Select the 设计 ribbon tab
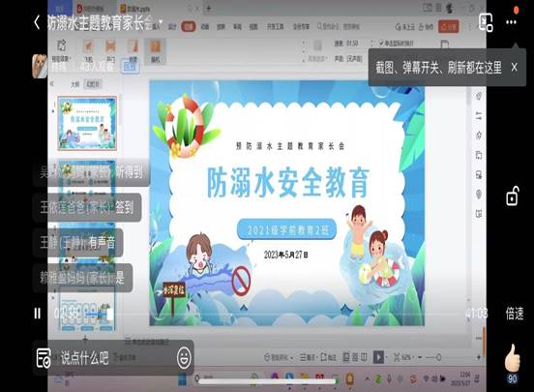 pos(172,26)
